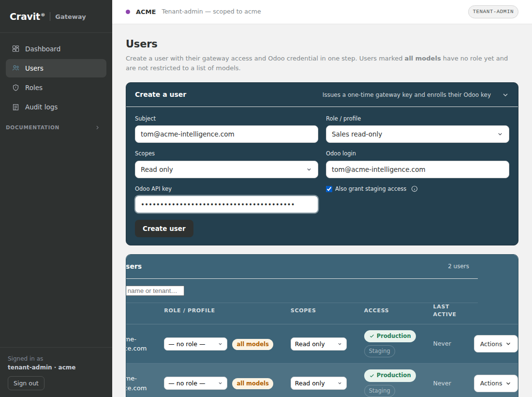Click the Odoo API key field
532x397 pixels.
226,204
